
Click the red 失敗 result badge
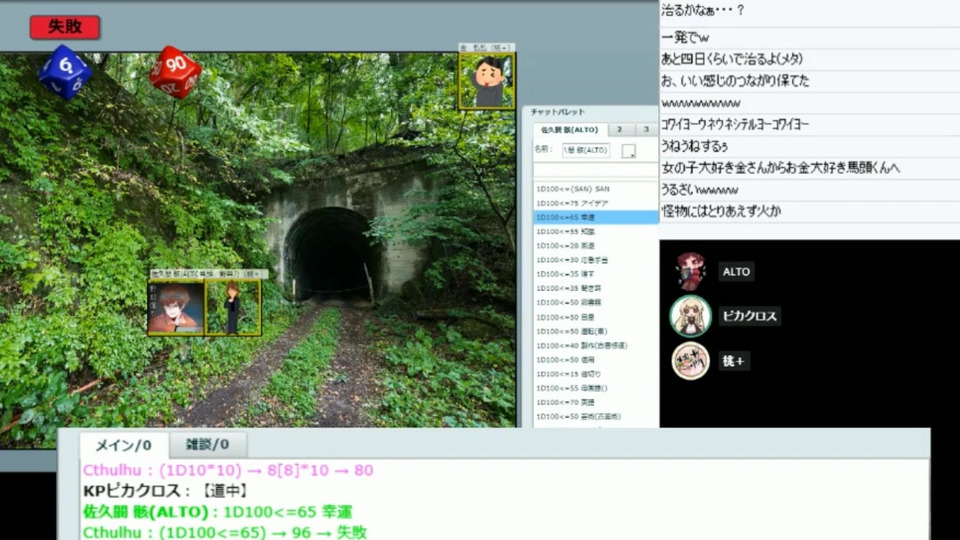[65, 27]
